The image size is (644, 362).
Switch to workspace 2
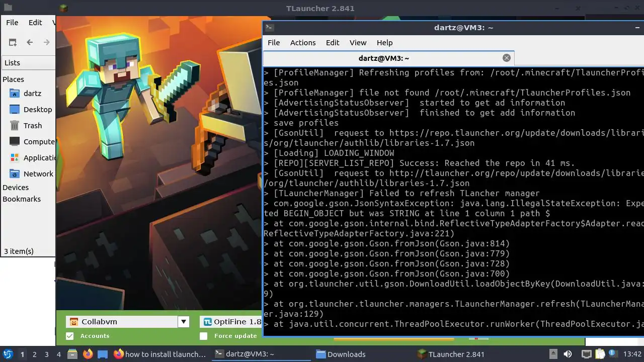coord(34,354)
